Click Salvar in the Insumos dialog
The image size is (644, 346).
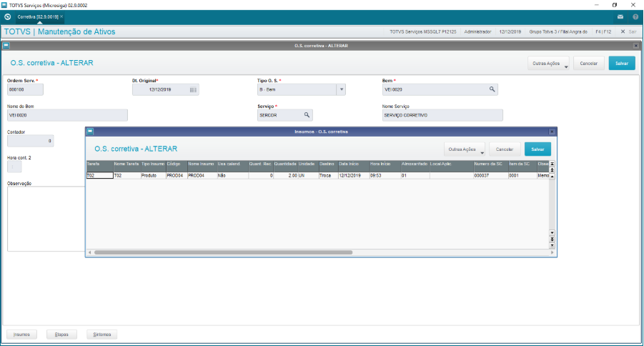[538, 149]
